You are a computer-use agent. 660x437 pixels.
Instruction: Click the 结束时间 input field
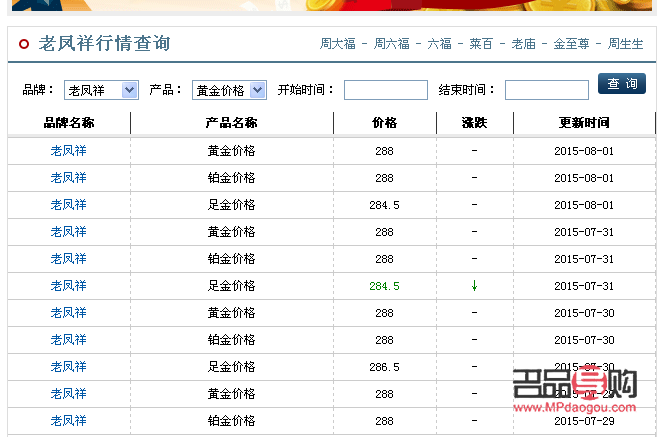546,90
